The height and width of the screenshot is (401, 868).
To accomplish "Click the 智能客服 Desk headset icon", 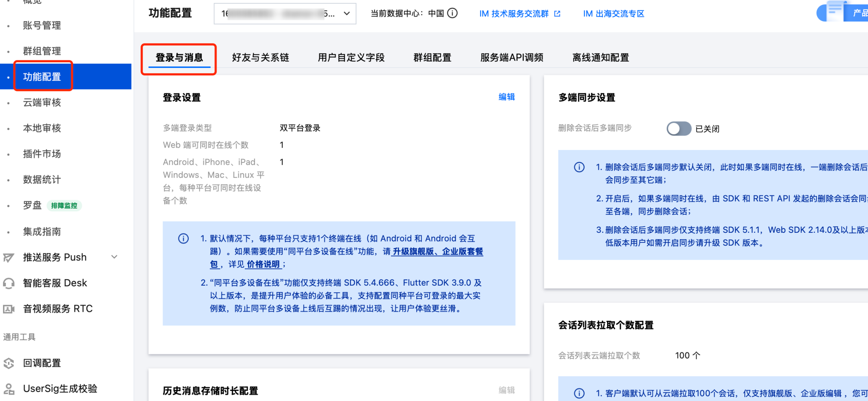I will click(8, 283).
